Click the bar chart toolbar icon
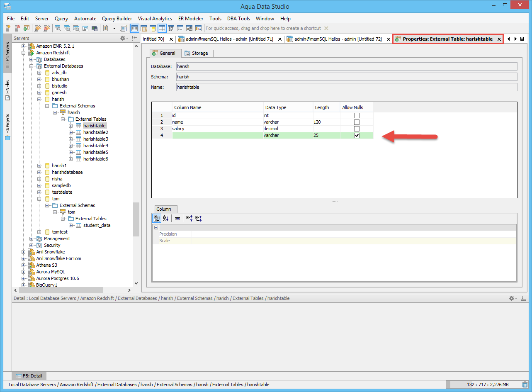The width and height of the screenshot is (532, 392). 198,28
